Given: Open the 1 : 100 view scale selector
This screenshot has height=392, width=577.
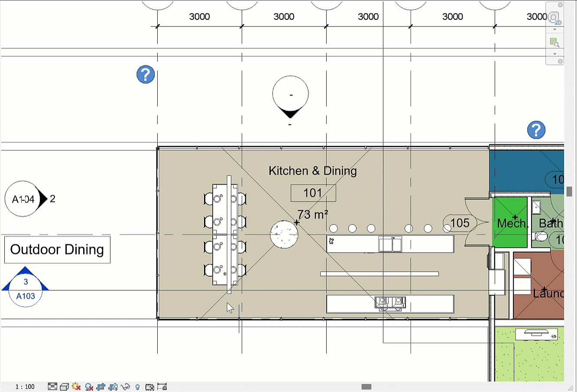Looking at the screenshot, I should (x=25, y=387).
